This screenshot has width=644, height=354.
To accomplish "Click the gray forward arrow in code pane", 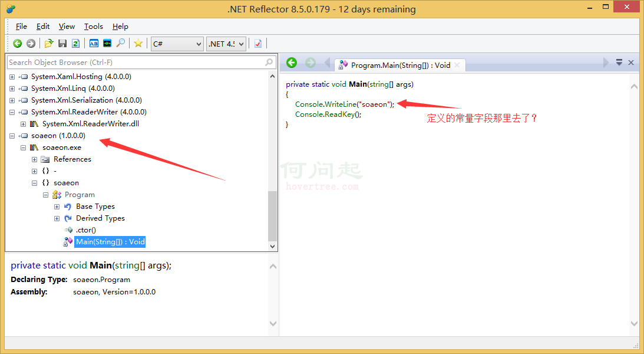I will (x=311, y=63).
